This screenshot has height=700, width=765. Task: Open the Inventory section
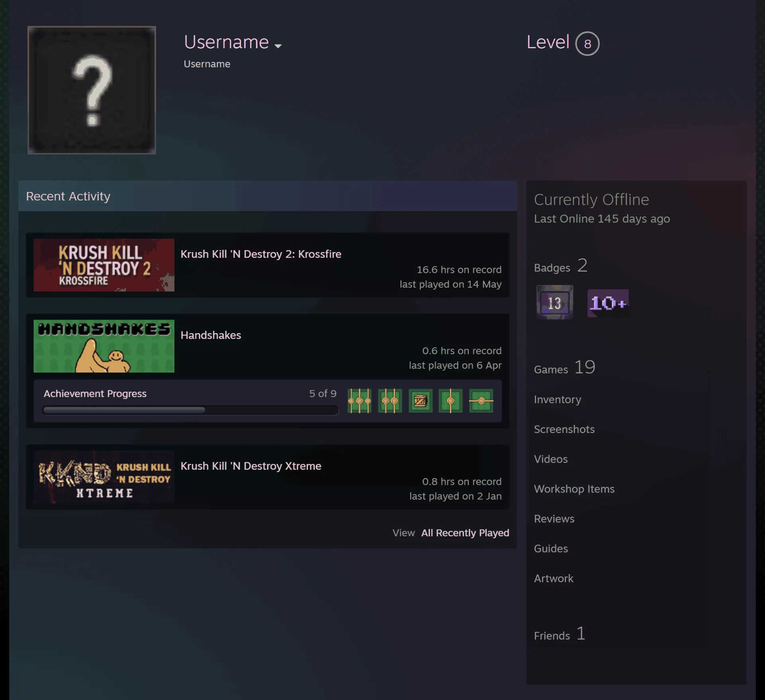(557, 399)
